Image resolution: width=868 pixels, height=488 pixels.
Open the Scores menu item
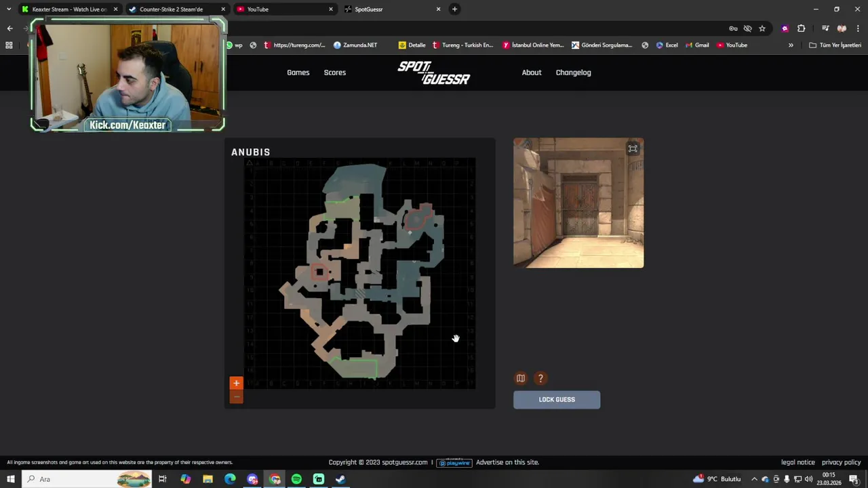pyautogui.click(x=335, y=73)
